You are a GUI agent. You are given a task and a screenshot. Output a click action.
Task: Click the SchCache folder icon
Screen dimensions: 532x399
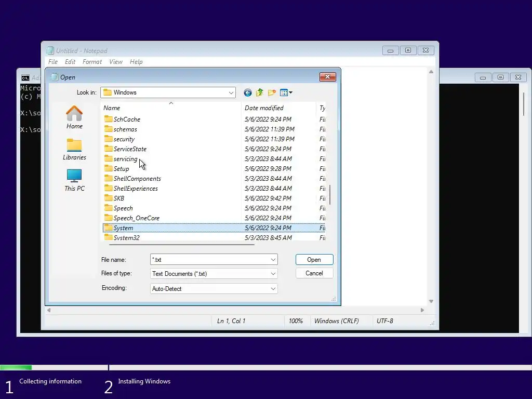pos(108,119)
